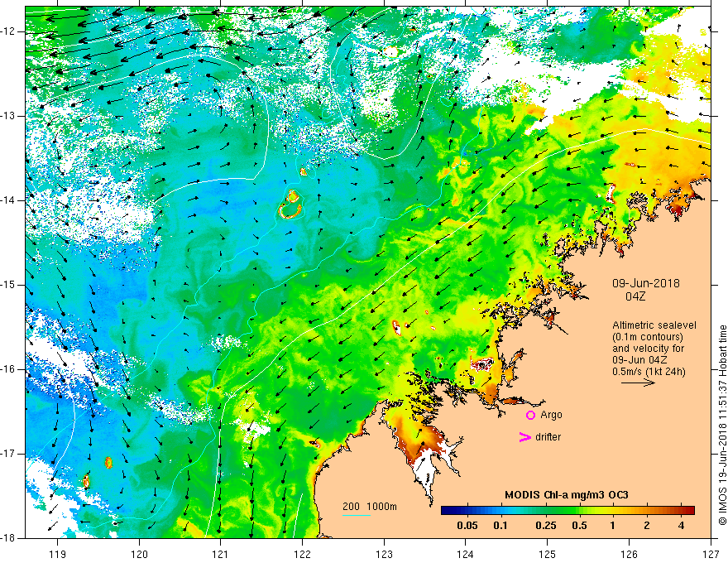
Task: Click the '09-Jun 04Z' text line
Action: click(x=639, y=359)
